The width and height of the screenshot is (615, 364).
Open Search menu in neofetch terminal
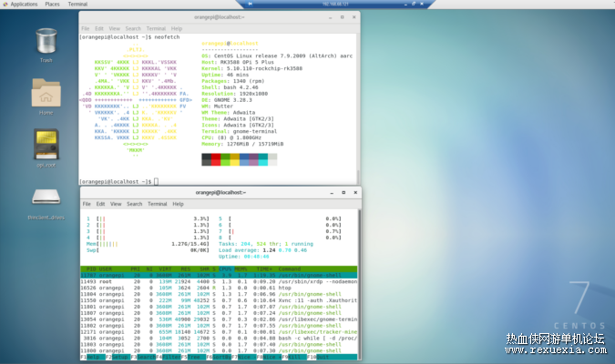[133, 28]
